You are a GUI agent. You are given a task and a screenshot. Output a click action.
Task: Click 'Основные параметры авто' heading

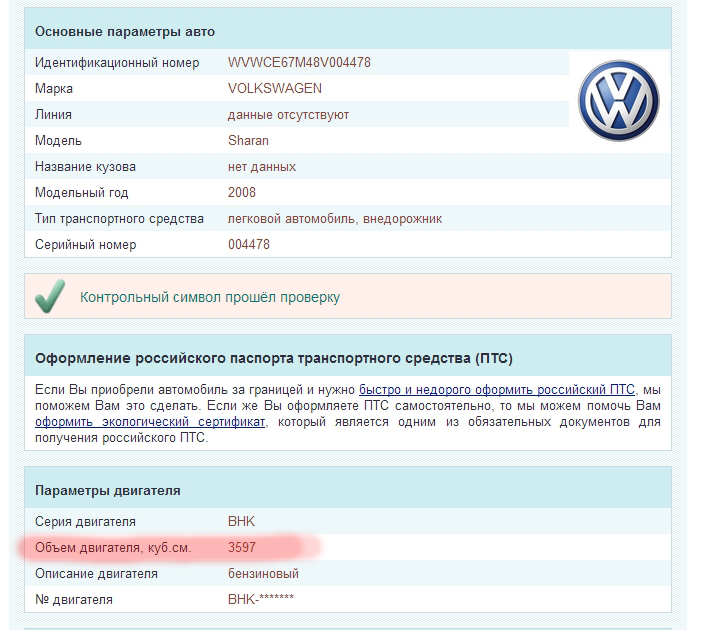point(125,32)
